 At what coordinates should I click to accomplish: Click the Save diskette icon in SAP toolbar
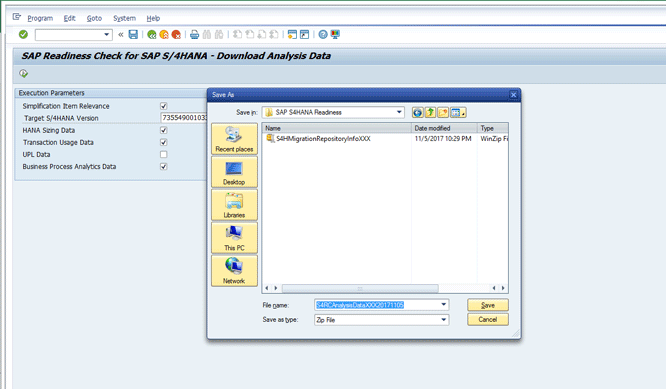pos(133,34)
